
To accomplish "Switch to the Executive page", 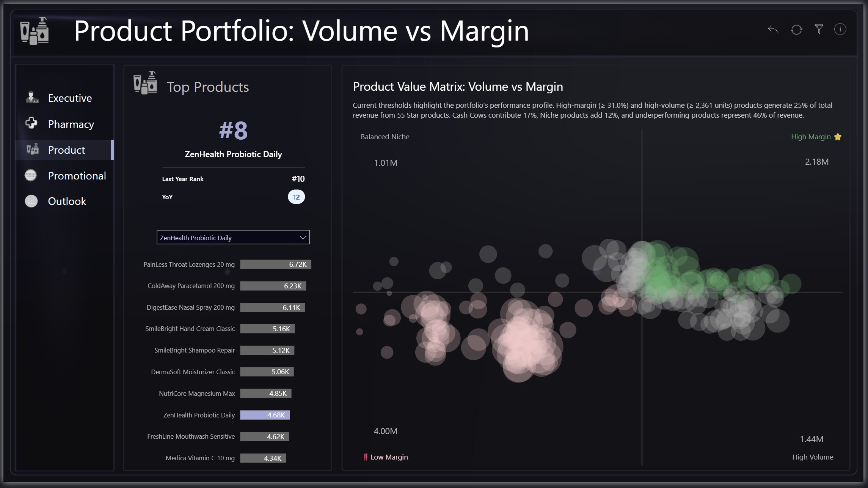I will click(70, 98).
